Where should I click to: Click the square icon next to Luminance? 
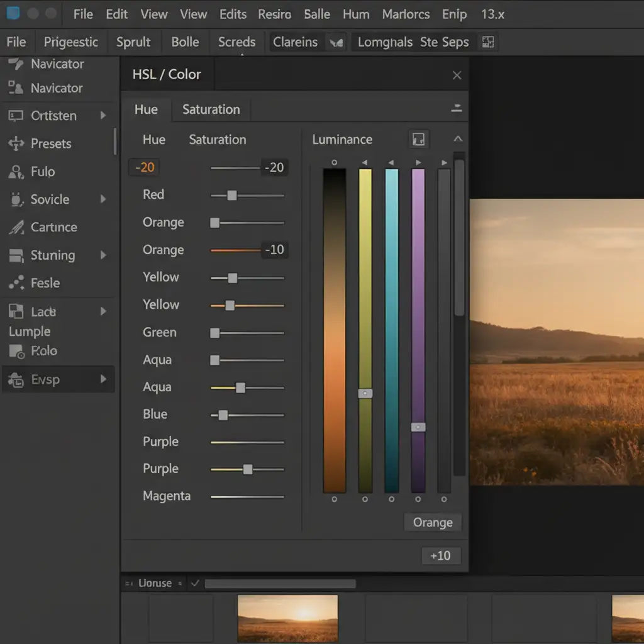(418, 139)
